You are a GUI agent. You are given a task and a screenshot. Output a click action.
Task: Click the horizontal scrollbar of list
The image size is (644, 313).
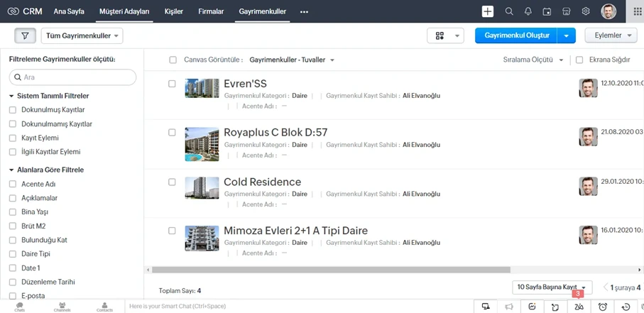tap(331, 270)
